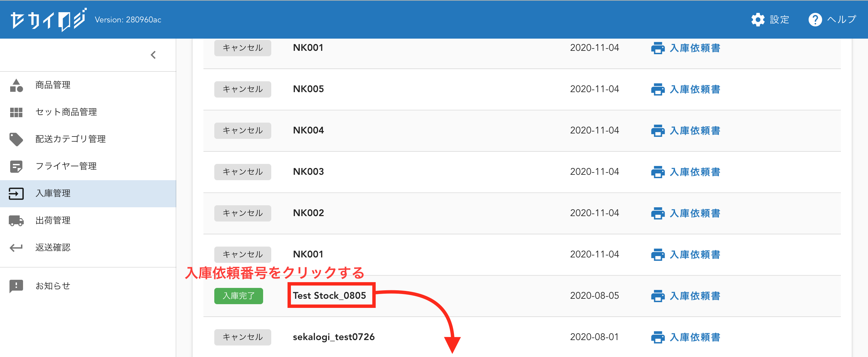Click the 入庫完了 status badge
This screenshot has width=868, height=357.
tap(238, 296)
